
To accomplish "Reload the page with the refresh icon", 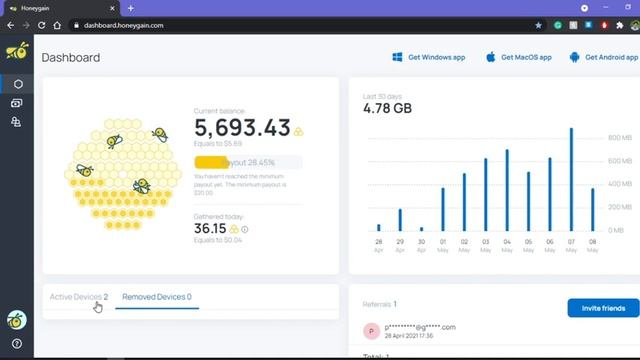I will click(x=41, y=25).
